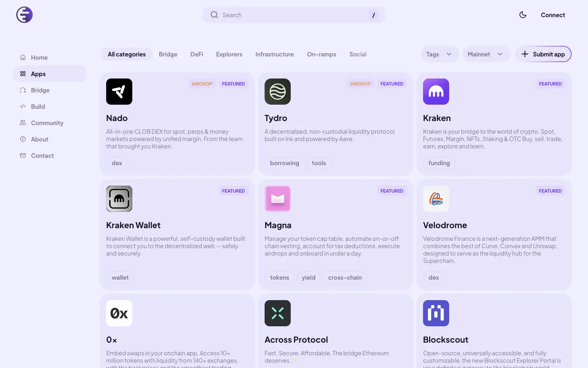
Task: Click the chevron in the Tags dropdown
Action: pos(449,54)
